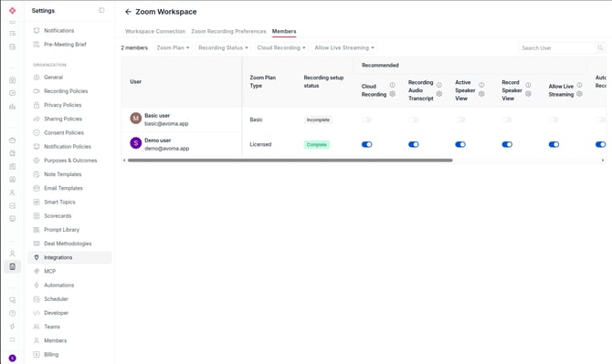Screen dimensions: 612x364
Task: Switch to the Workspace Connection tab
Action: point(155,31)
